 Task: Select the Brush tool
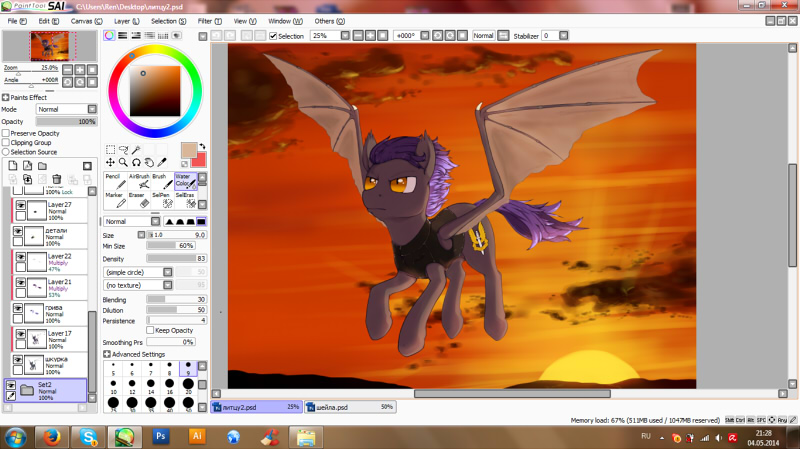click(162, 182)
